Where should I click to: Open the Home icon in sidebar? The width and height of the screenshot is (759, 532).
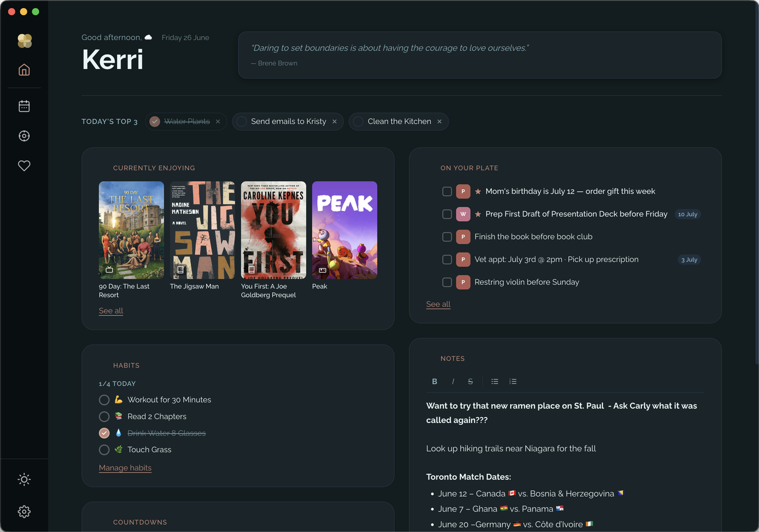24,70
